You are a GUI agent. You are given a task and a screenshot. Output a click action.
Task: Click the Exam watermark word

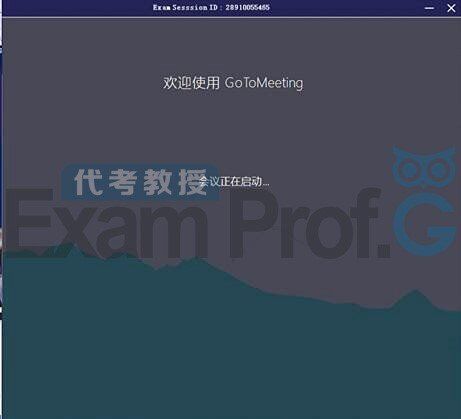[x=106, y=223]
